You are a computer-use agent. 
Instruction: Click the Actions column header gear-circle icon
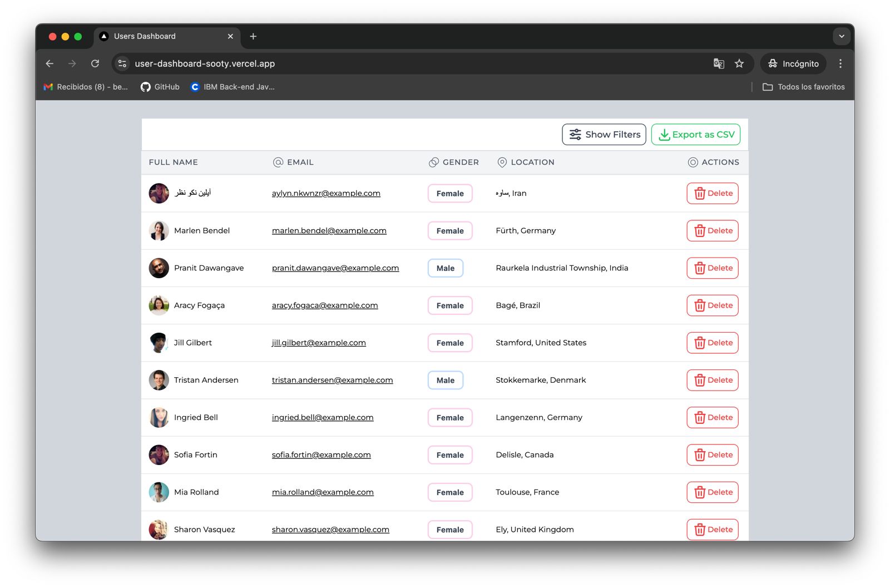click(693, 162)
